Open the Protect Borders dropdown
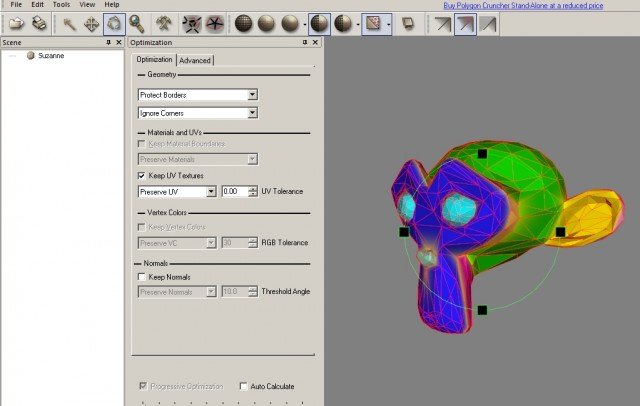Image resolution: width=640 pixels, height=406 pixels. [252, 95]
